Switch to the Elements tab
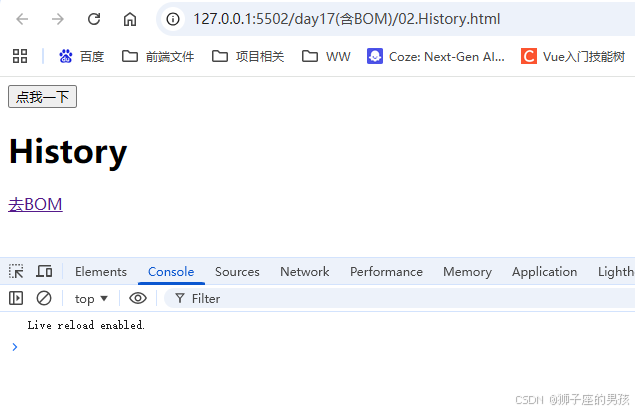Viewport: 635px width, 411px height. (101, 272)
